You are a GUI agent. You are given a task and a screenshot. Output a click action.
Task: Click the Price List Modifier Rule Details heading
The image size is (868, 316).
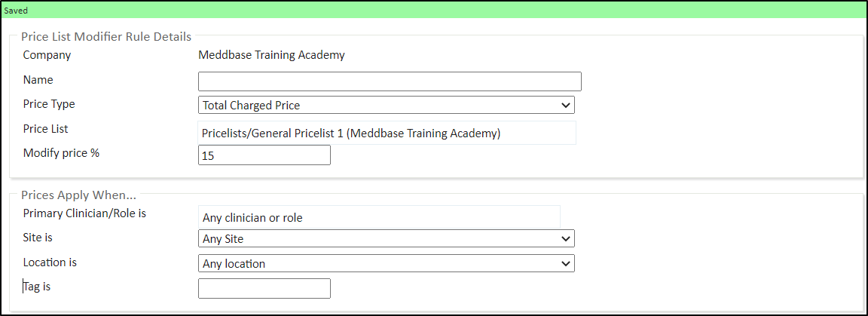(x=106, y=37)
